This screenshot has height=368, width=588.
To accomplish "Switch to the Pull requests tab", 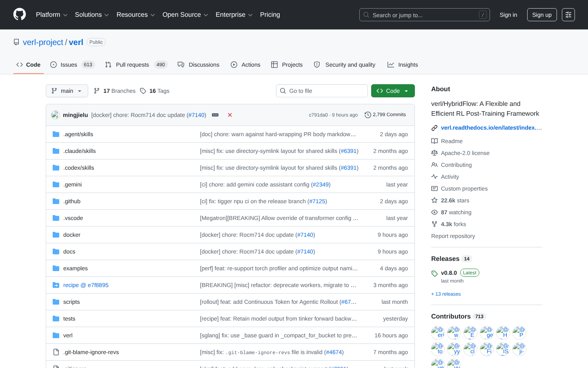I will pos(136,65).
